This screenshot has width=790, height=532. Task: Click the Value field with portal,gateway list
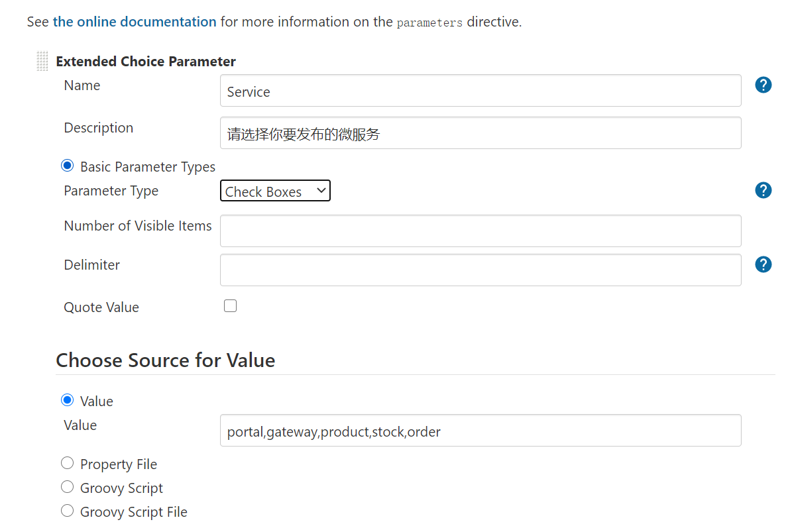pos(480,431)
